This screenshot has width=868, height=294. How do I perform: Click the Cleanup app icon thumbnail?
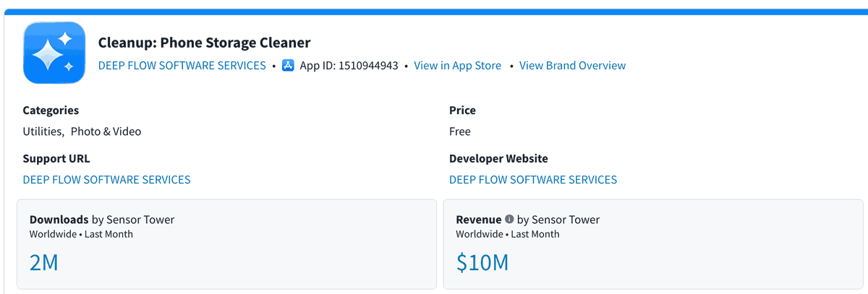(x=55, y=53)
